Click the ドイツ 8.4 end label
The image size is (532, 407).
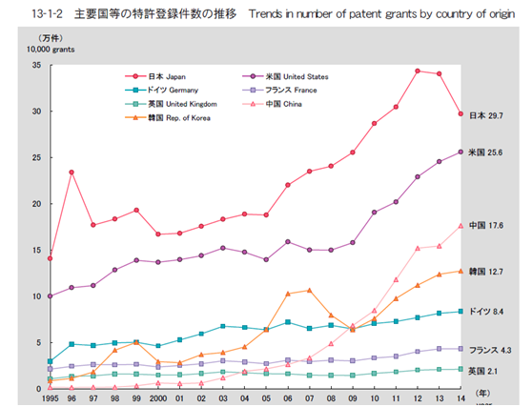486,312
